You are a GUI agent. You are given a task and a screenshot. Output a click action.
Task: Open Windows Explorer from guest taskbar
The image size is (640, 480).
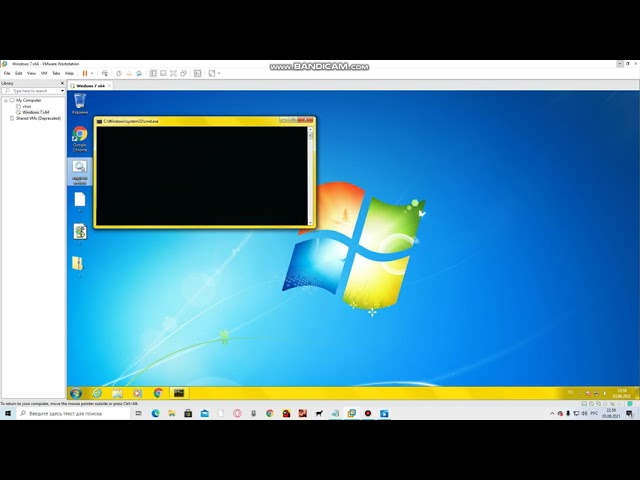[x=118, y=393]
